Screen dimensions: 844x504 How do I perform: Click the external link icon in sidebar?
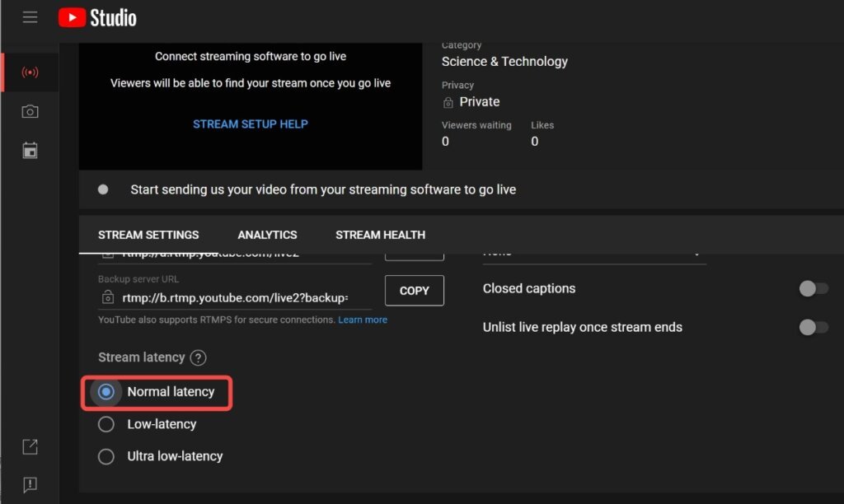30,447
